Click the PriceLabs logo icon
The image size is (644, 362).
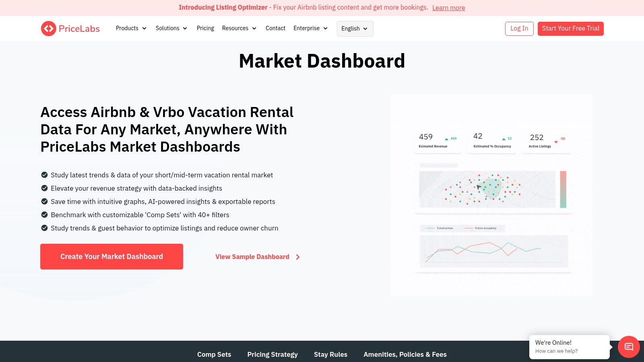pos(49,29)
